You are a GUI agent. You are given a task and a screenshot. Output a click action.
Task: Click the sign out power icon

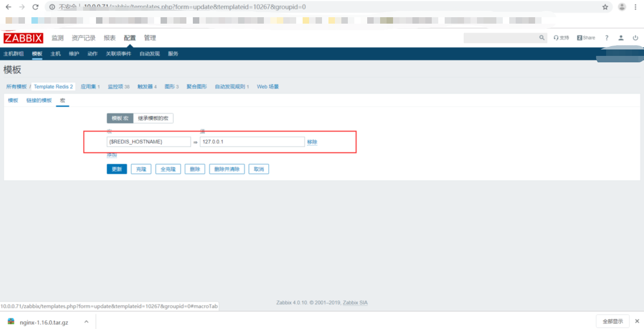635,38
